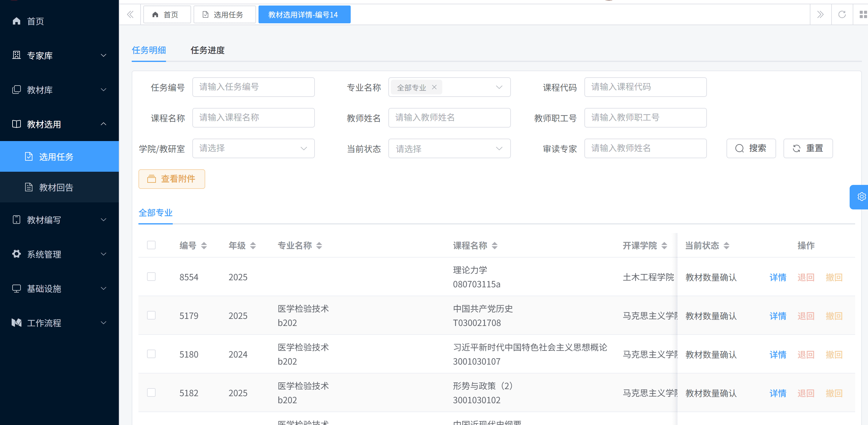This screenshot has height=425, width=868.
Task: Toggle the select-all checkbox in the table header
Action: pyautogui.click(x=151, y=245)
